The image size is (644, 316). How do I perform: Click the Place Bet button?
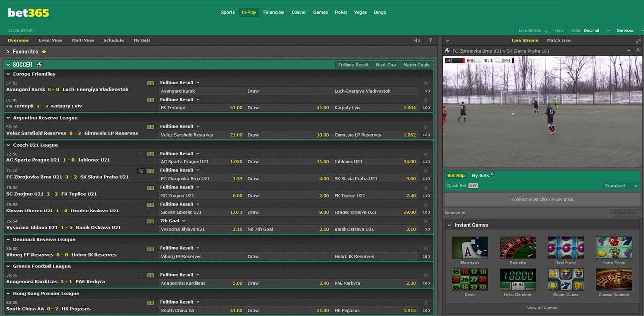pos(626,213)
